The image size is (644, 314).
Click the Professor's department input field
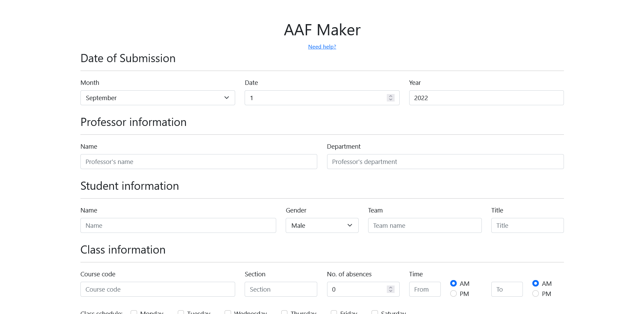[x=445, y=162]
